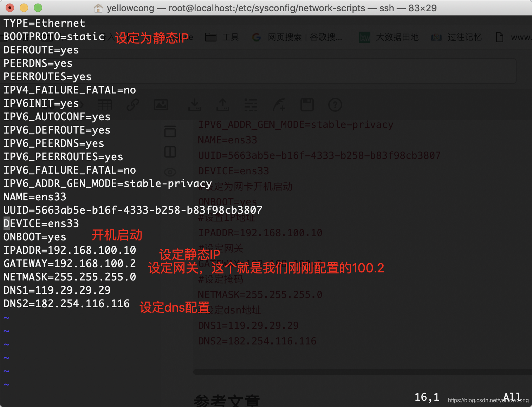Click the ONBOOT=yes line in terminal
The width and height of the screenshot is (532, 407).
point(35,237)
